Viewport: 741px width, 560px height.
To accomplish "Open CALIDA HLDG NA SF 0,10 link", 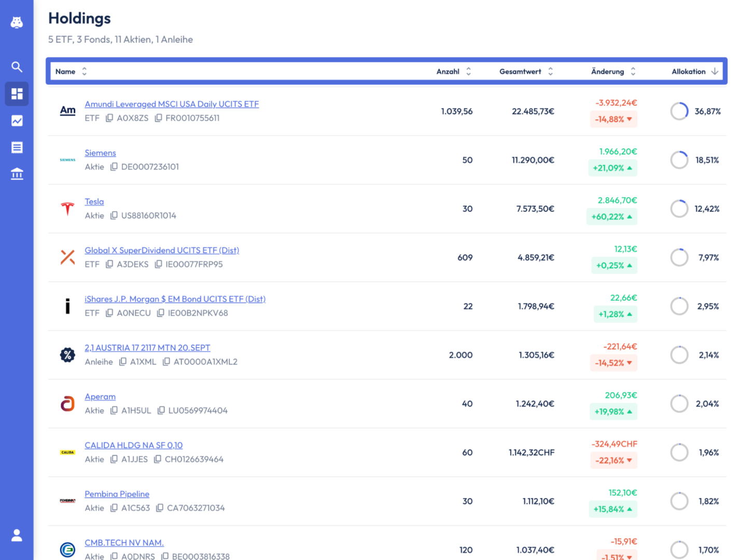I will (133, 445).
